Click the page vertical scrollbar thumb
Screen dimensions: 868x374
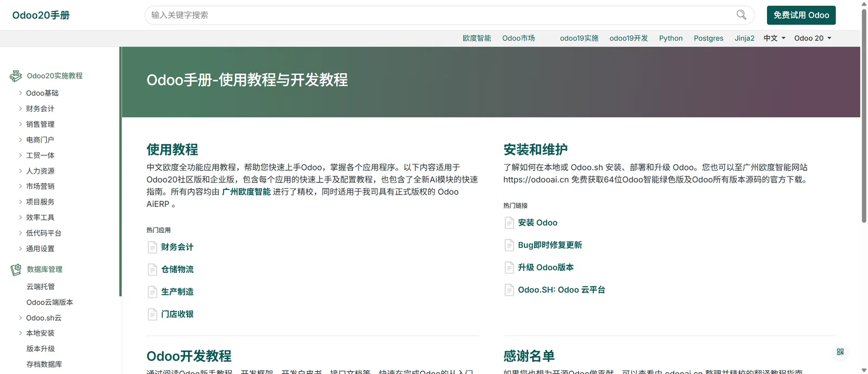click(x=864, y=116)
